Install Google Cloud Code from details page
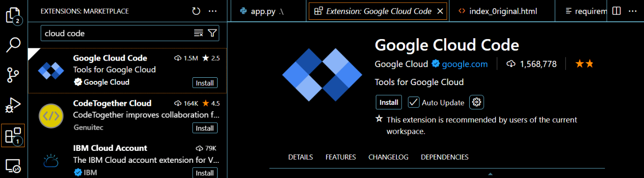The image size is (644, 178). click(389, 102)
